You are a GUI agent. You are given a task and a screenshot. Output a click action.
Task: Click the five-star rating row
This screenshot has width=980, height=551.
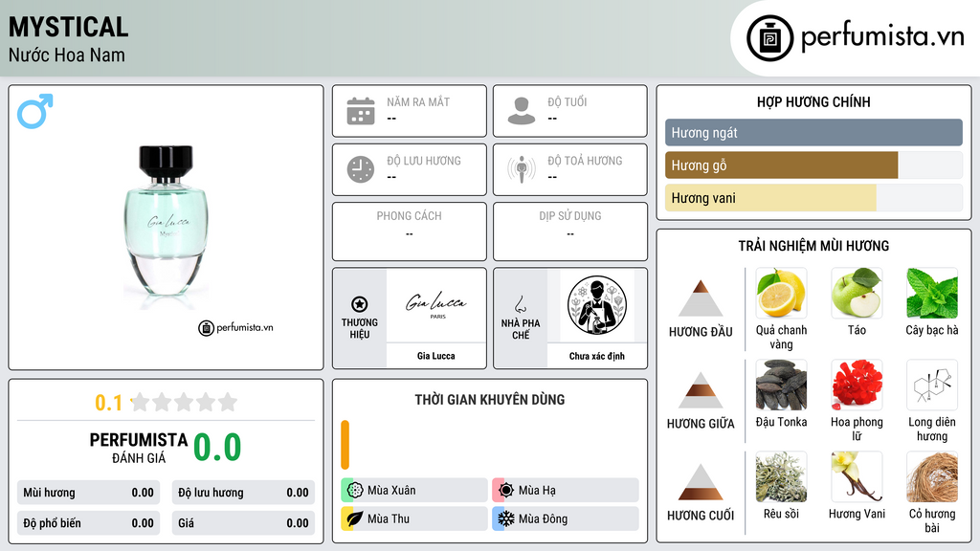[185, 402]
